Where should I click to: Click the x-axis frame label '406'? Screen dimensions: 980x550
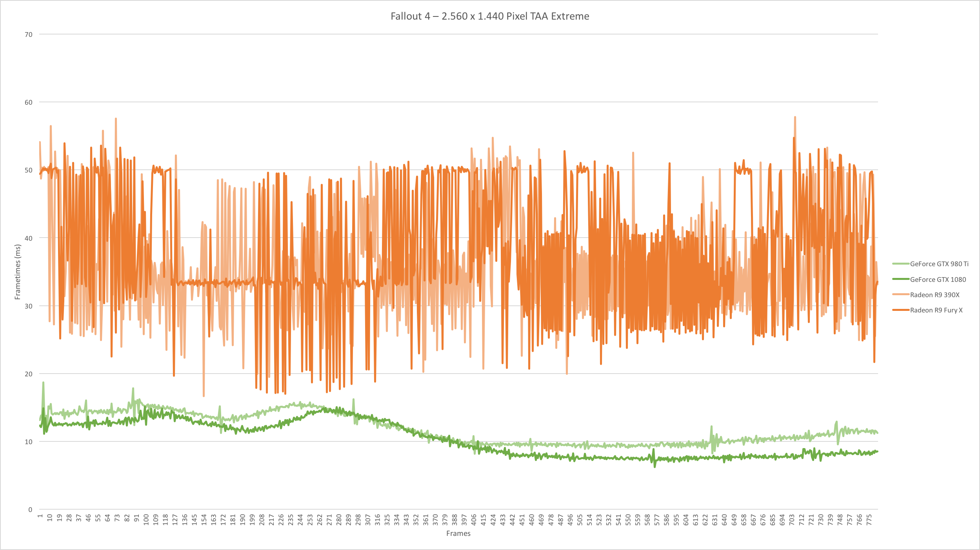(474, 520)
